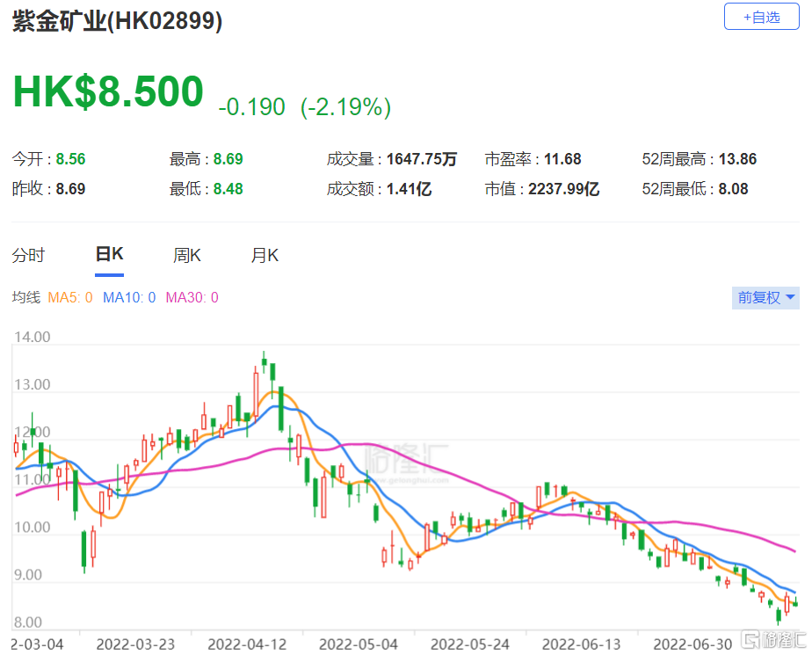Click the current price HK$8.500
The height and width of the screenshot is (655, 812).
point(108,91)
